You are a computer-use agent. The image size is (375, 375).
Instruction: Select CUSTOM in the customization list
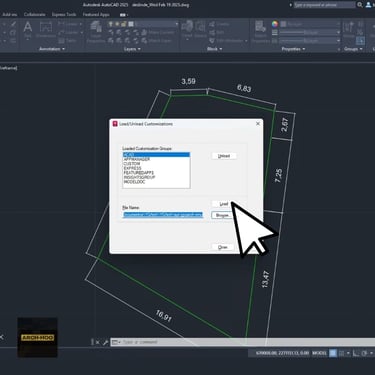156,164
